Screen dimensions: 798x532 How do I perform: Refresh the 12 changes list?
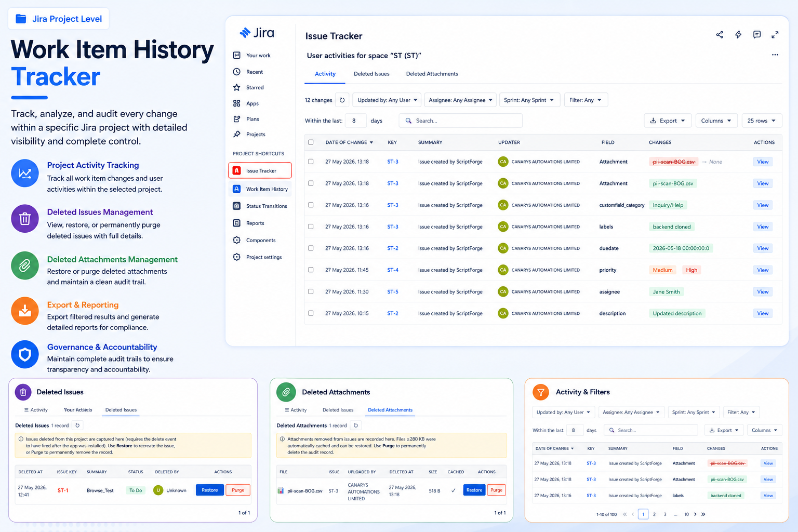click(x=342, y=100)
